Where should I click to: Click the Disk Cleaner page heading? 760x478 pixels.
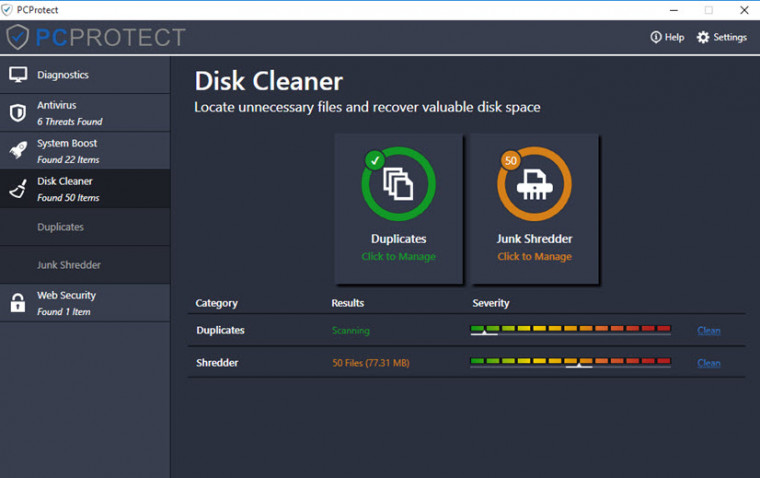click(269, 81)
